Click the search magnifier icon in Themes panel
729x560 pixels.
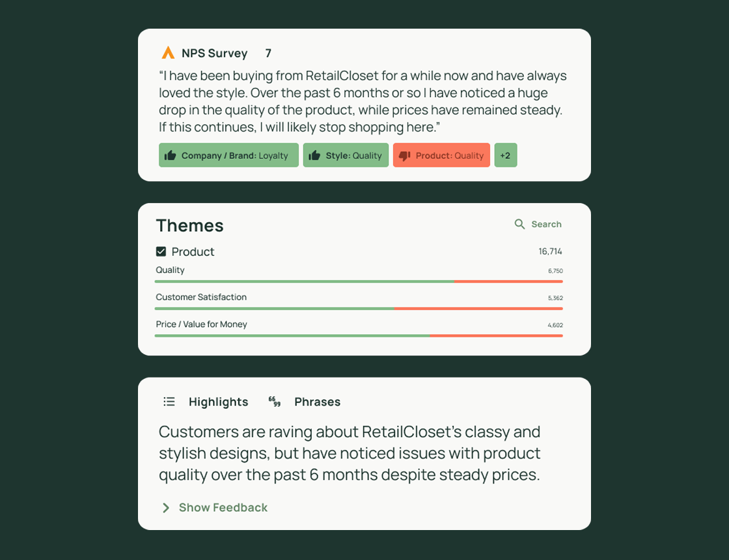519,224
